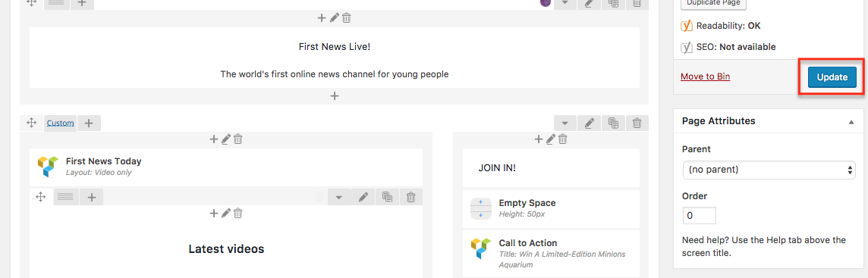Click the Empty Space element title
868x278 pixels.
click(x=527, y=203)
